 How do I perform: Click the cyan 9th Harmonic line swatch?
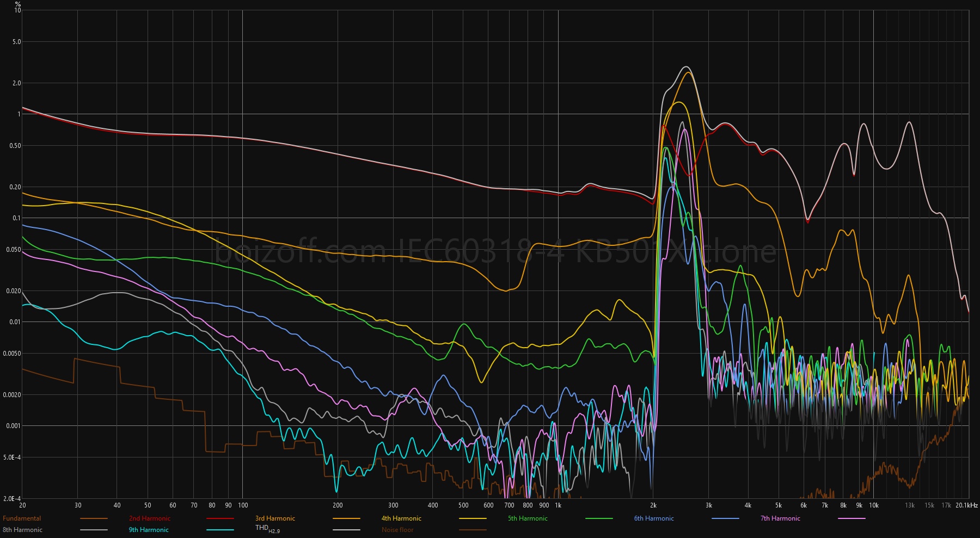(220, 530)
